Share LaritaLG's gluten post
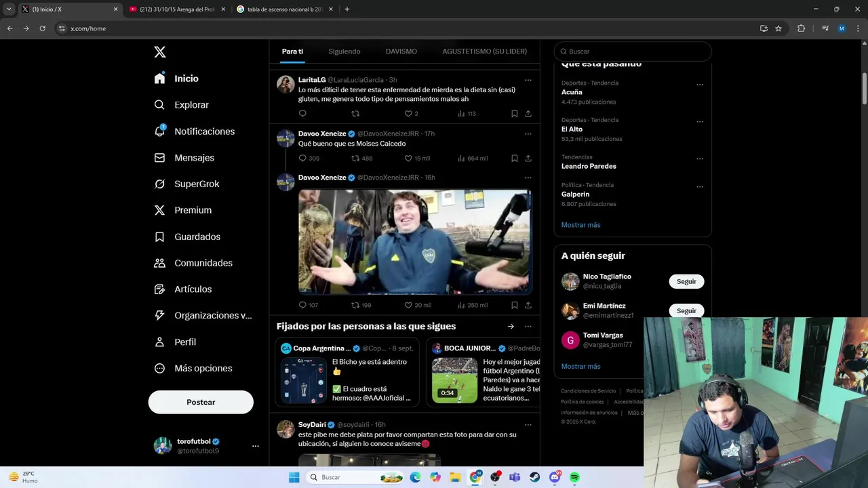The width and height of the screenshot is (868, 488). tap(528, 114)
